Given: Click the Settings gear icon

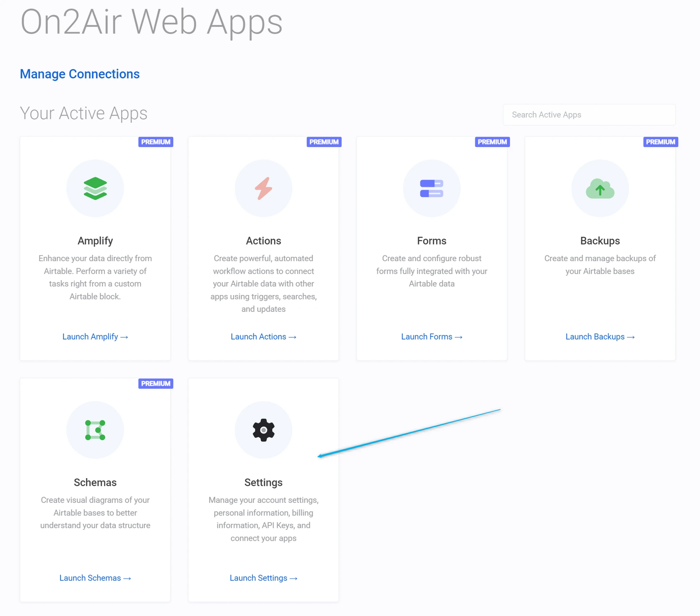Looking at the screenshot, I should 263,430.
